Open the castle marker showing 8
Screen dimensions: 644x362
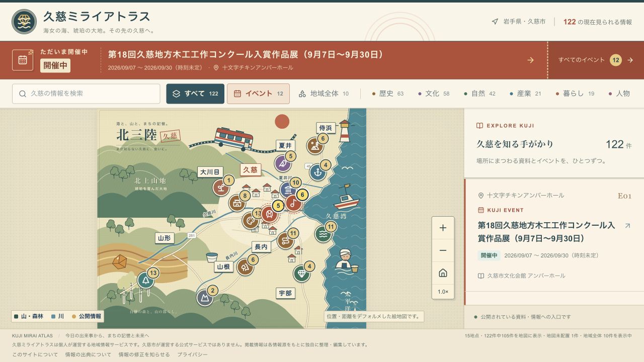[237, 203]
